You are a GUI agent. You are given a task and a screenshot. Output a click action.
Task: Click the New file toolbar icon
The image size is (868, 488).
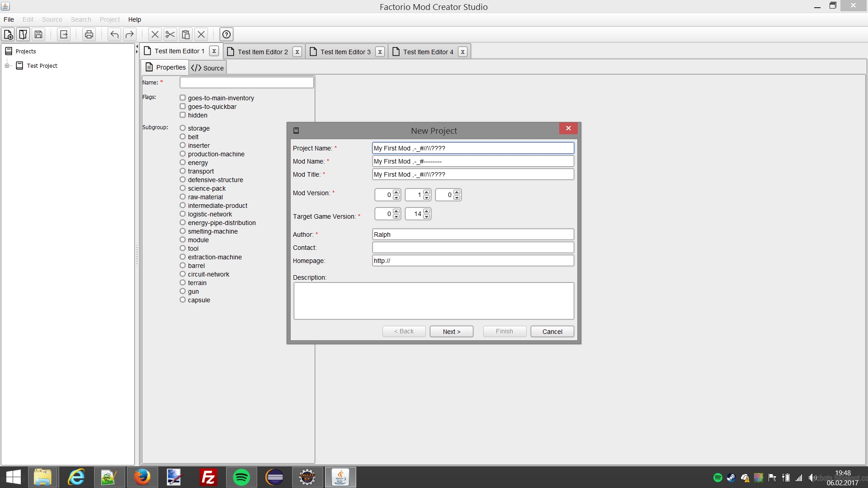[8, 34]
